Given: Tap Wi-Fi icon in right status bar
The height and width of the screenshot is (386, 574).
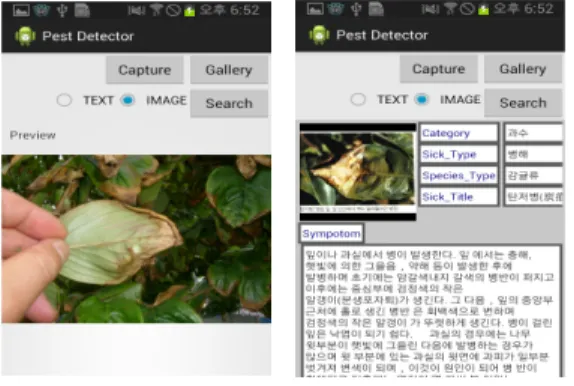Looking at the screenshot, I should 450,9.
